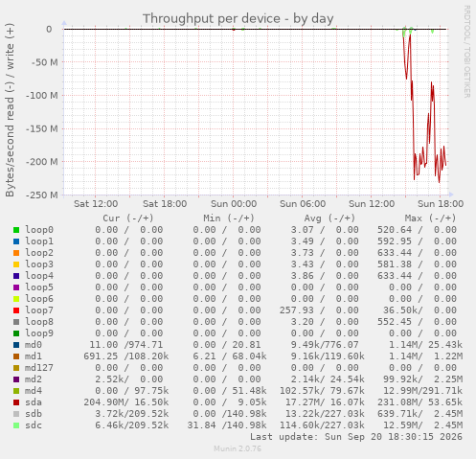Click sdc min value '31.84 /140.98k'
This screenshot has width=476, height=459.
(x=227, y=425)
